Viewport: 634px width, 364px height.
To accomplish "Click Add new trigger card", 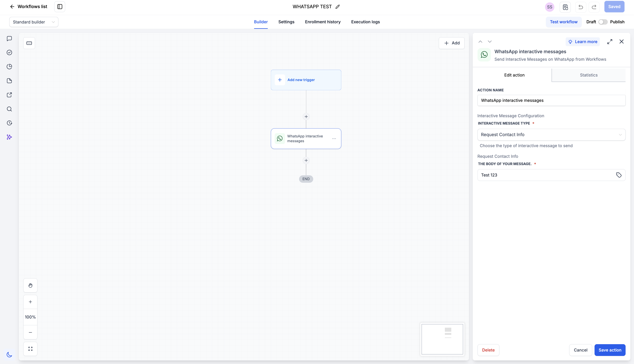I will coord(306,80).
